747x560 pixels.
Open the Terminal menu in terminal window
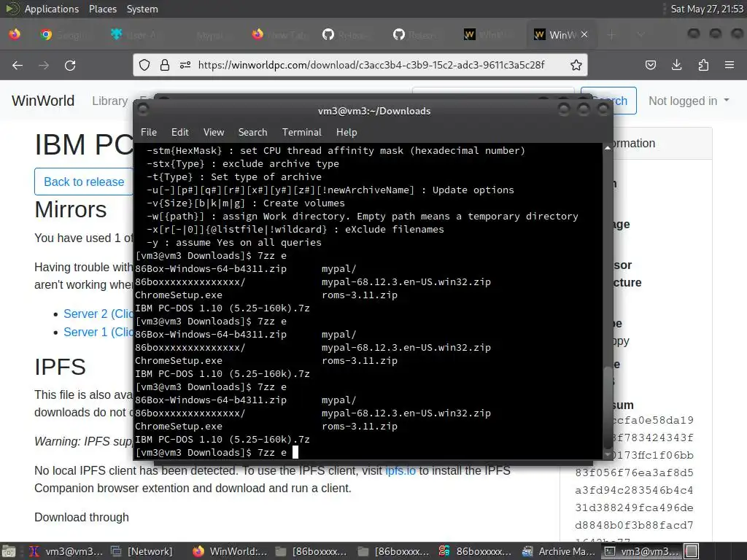coord(301,133)
